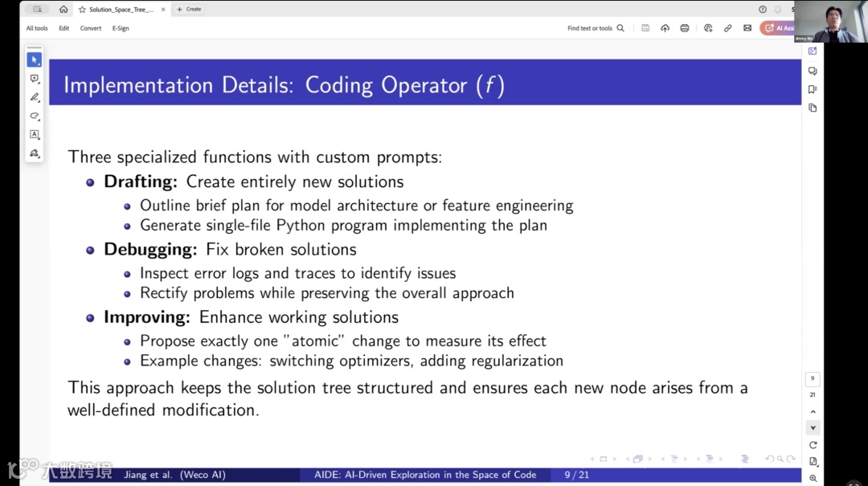This screenshot has height=486, width=868.
Task: Click Beamer slide rectangle icon
Action: 604,459
